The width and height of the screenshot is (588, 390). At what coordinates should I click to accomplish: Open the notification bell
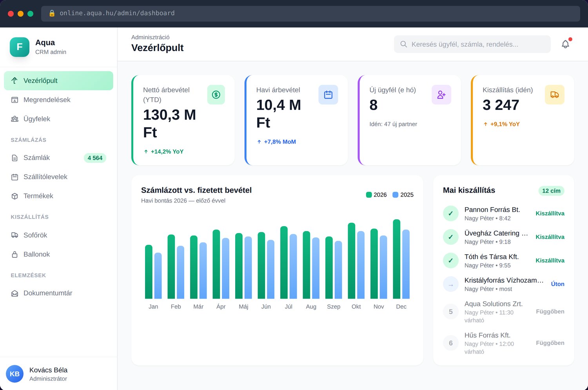(565, 44)
